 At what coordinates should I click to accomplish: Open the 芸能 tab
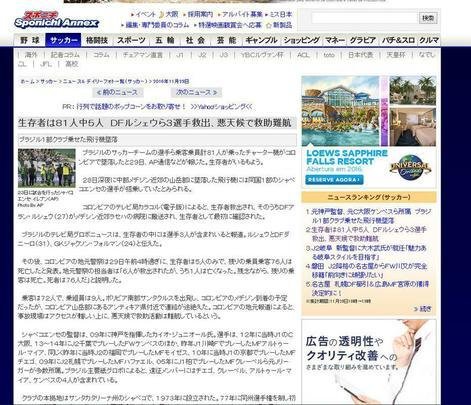click(x=226, y=40)
